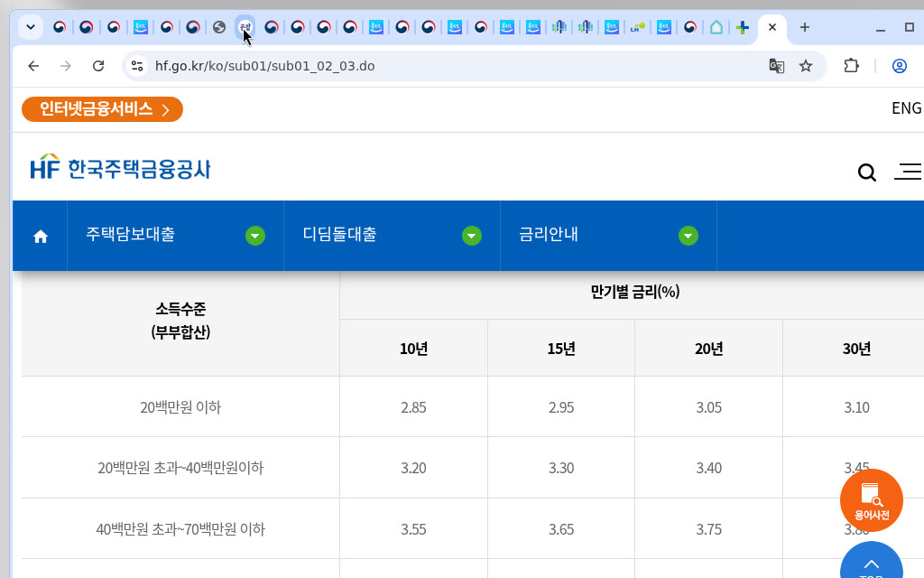Select the 40백만원 초과~70백만원 이하 row label
Screen dimensions: 924x578
[180, 529]
